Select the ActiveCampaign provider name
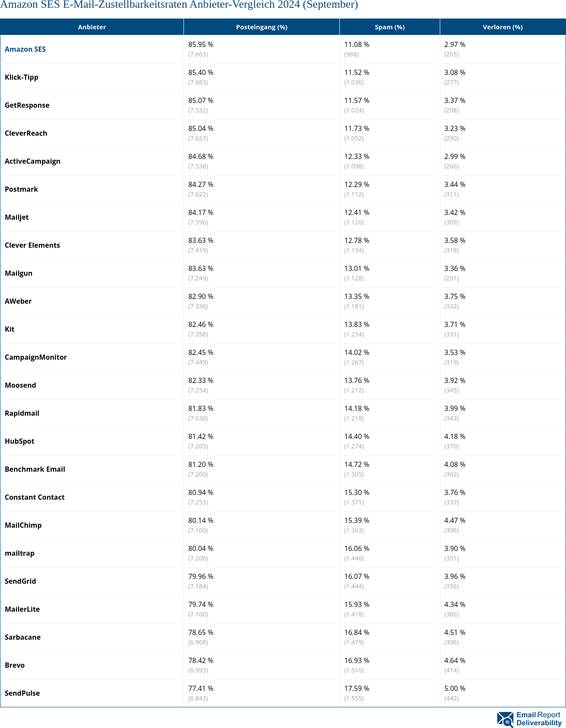The height and width of the screenshot is (728, 566). click(x=33, y=161)
